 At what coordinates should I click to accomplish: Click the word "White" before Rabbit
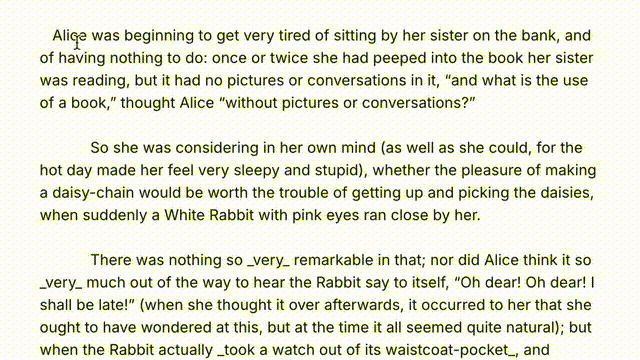(184, 215)
